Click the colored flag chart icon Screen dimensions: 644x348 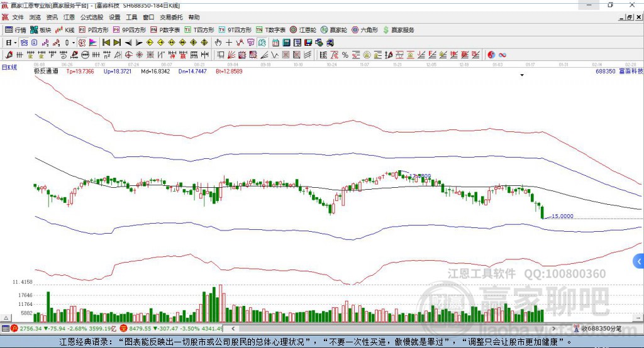click(93, 43)
